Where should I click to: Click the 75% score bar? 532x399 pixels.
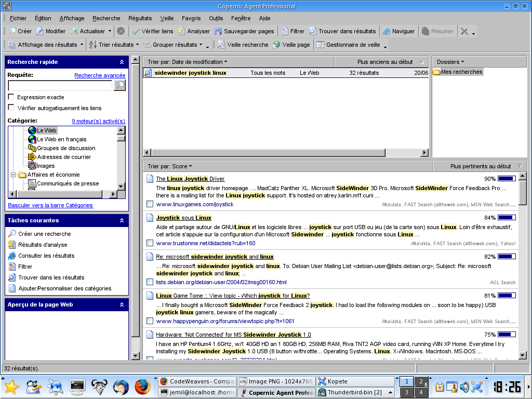click(507, 335)
